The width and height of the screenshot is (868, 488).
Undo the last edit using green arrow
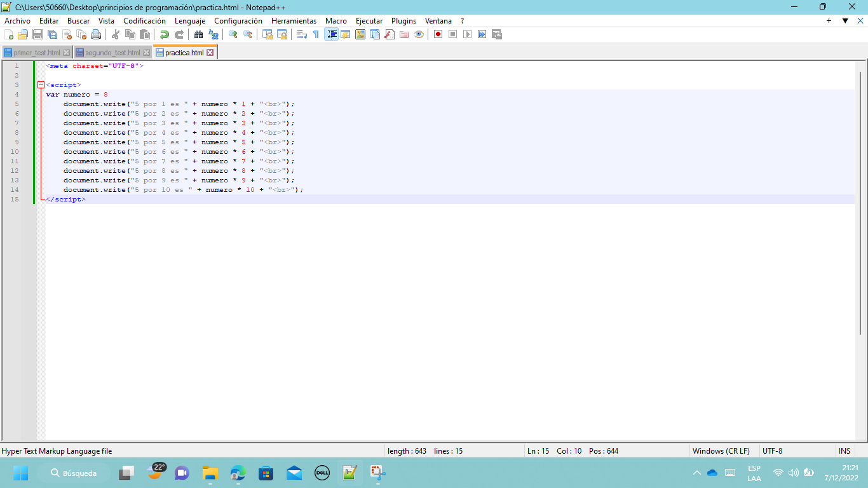[x=165, y=34]
